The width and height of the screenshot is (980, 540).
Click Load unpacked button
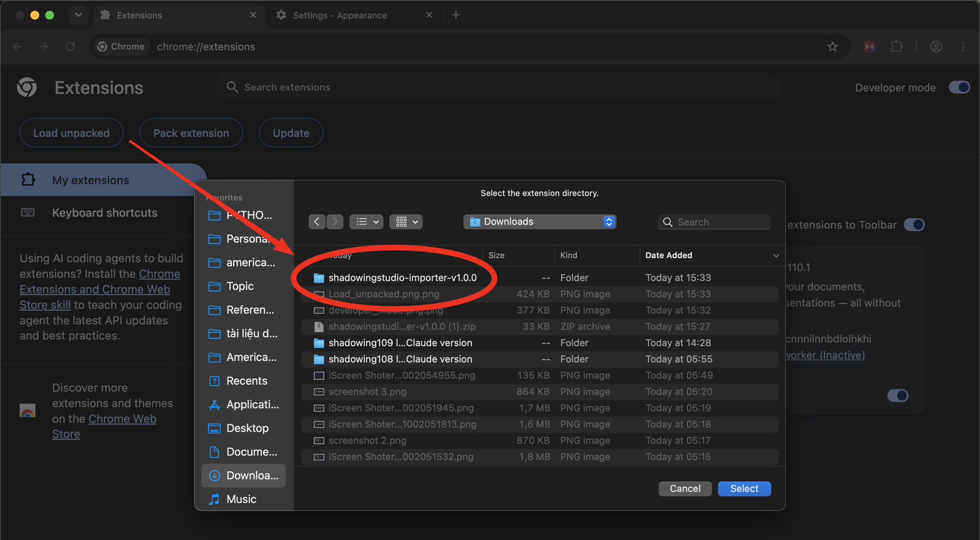(x=71, y=133)
